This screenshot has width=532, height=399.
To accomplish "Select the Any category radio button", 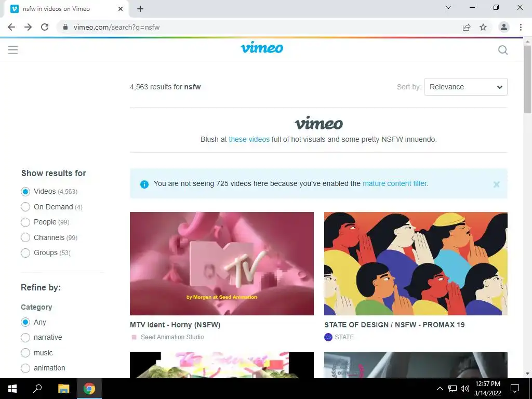I will pyautogui.click(x=25, y=322).
